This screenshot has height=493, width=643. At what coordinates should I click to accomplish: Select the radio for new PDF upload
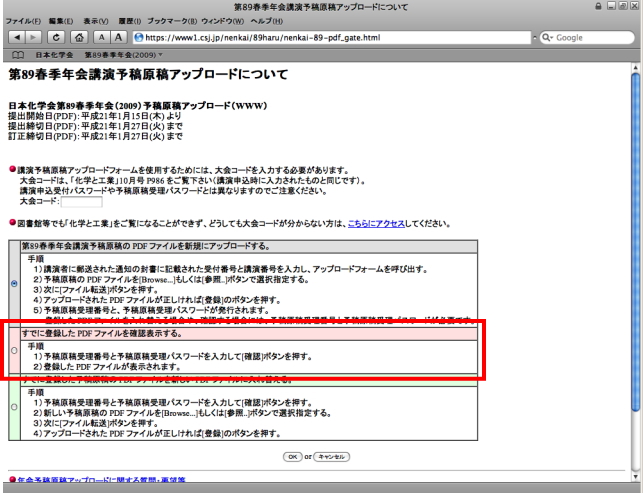point(12,284)
